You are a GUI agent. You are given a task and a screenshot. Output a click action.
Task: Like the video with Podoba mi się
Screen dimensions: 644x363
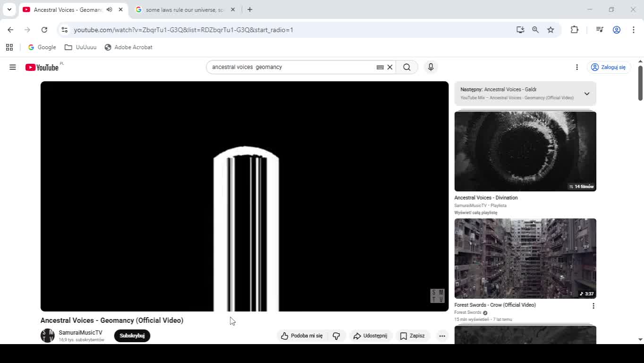click(302, 336)
